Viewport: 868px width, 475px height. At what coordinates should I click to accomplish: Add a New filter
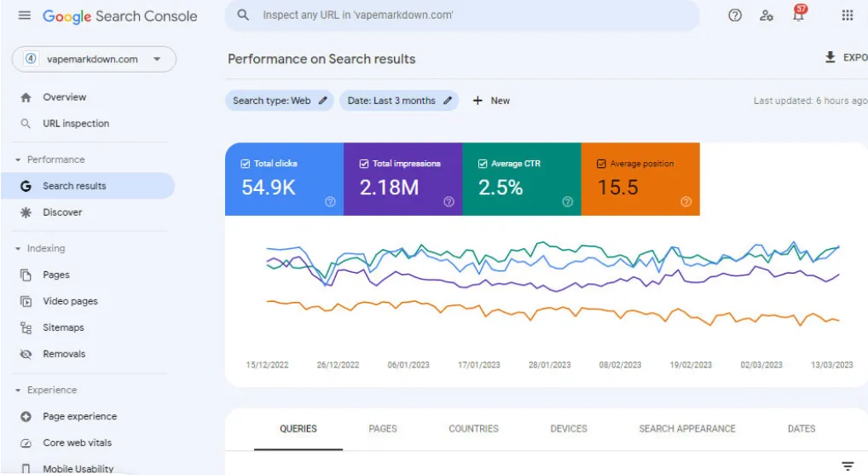pos(491,101)
